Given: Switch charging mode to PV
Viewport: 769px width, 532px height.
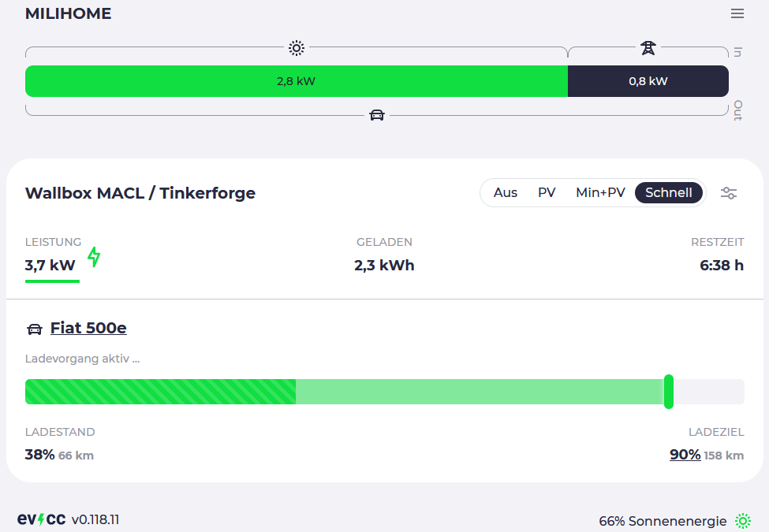Looking at the screenshot, I should pos(547,192).
